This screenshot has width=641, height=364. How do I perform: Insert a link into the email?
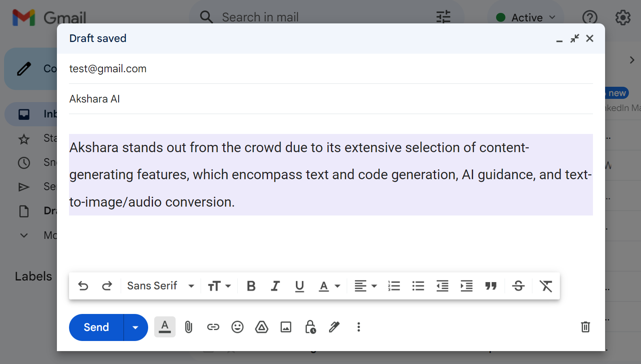tap(213, 327)
